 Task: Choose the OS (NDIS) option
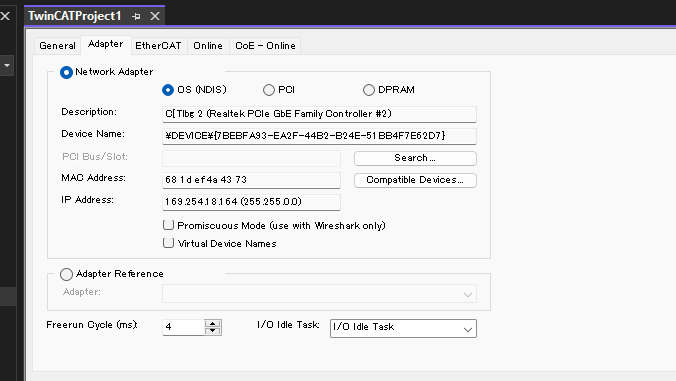pyautogui.click(x=168, y=90)
